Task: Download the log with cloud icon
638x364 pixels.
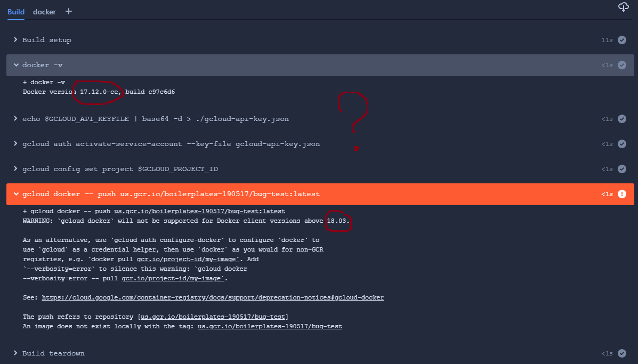Action: pyautogui.click(x=624, y=7)
